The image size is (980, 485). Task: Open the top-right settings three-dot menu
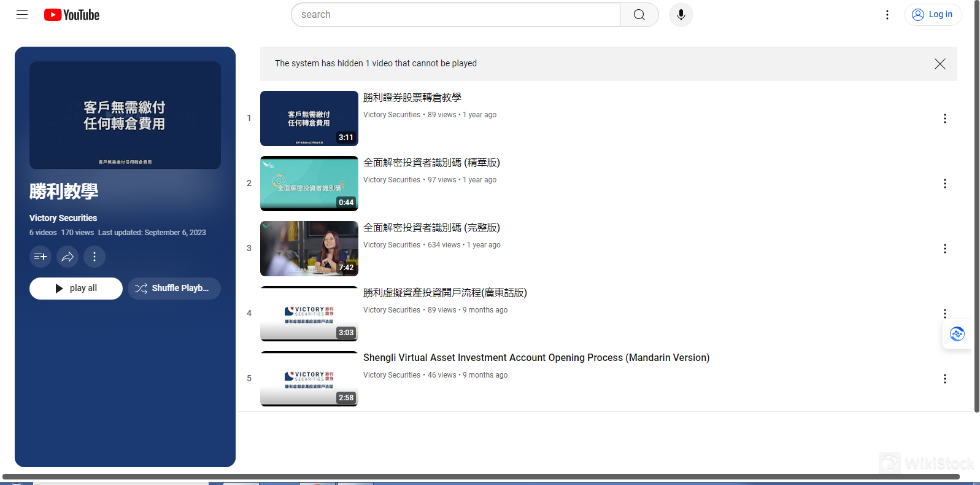pyautogui.click(x=887, y=15)
